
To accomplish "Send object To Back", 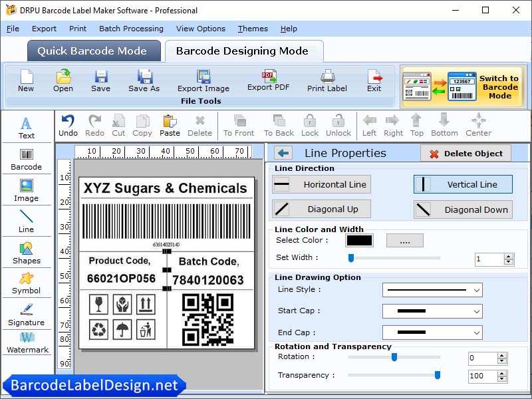I will (x=278, y=125).
